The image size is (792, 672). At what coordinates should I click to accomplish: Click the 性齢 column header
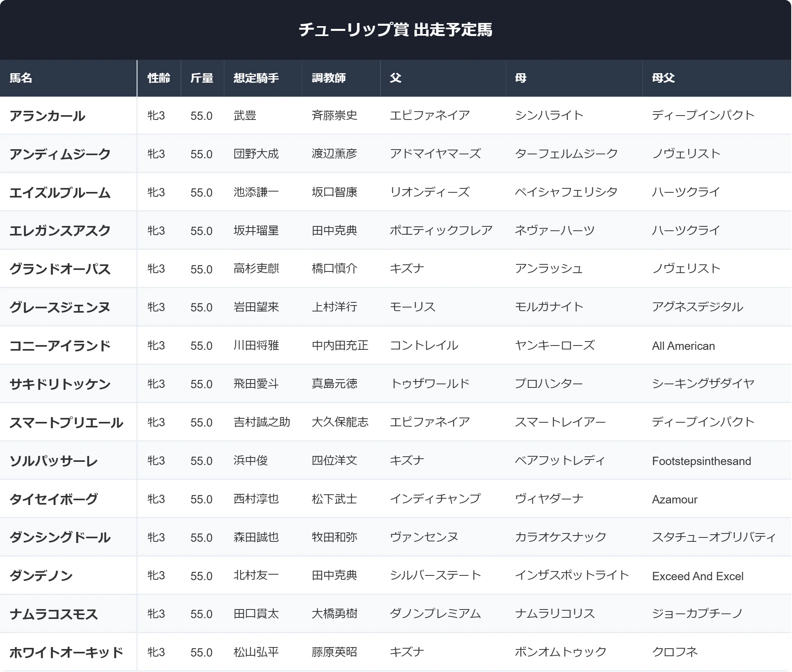coord(159,78)
